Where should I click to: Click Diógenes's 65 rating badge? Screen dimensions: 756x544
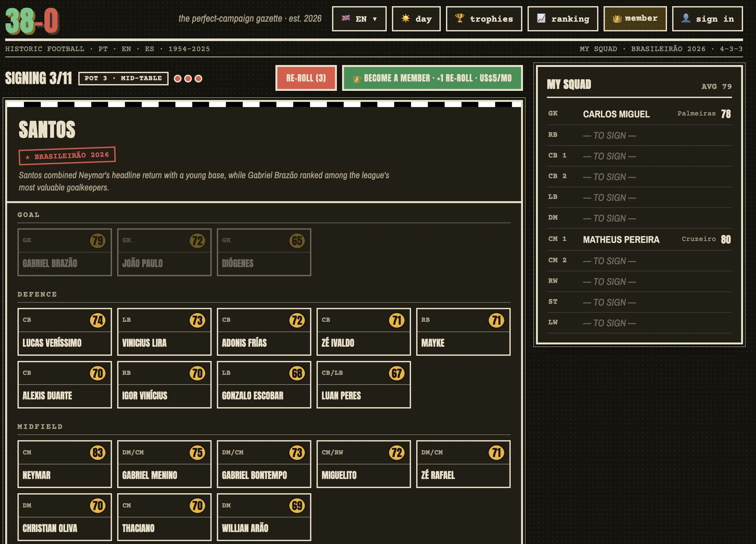tap(297, 241)
